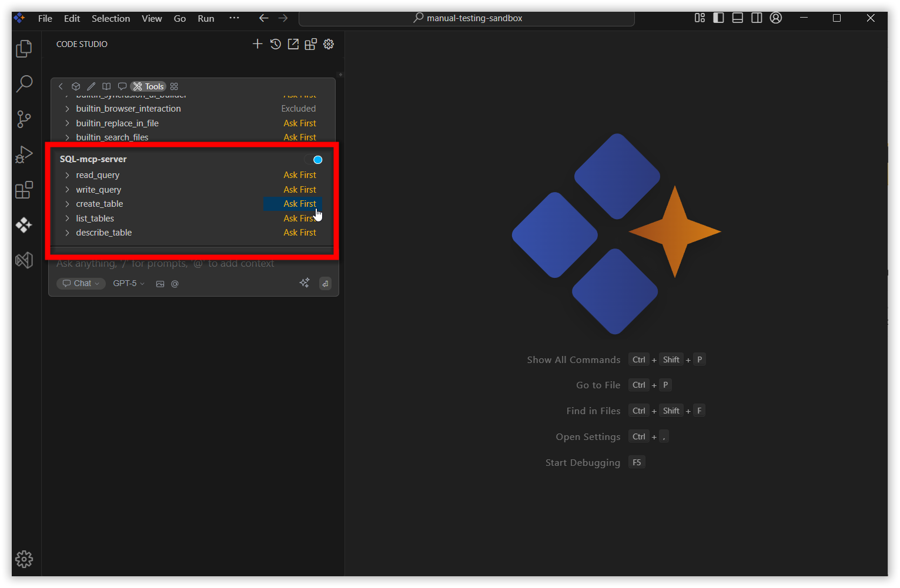Attach an image using the picture icon
The height and width of the screenshot is (588, 900).
point(160,284)
